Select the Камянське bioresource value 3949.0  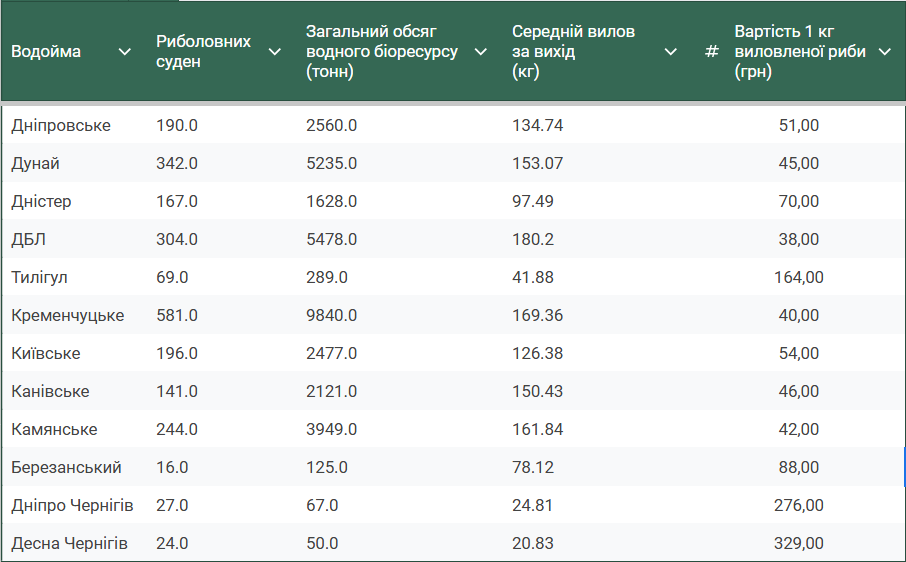pyautogui.click(x=331, y=429)
